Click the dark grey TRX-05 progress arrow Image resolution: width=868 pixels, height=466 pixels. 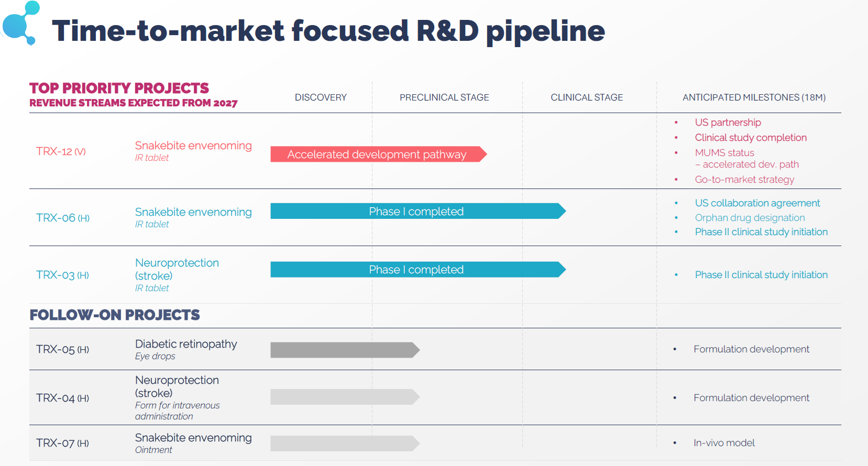344,350
